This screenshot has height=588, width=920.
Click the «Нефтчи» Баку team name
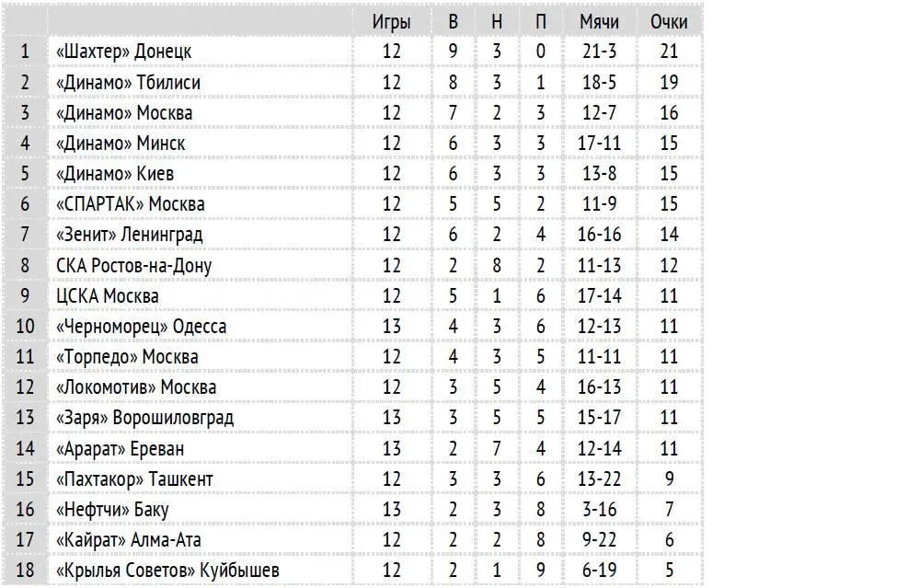pyautogui.click(x=112, y=510)
